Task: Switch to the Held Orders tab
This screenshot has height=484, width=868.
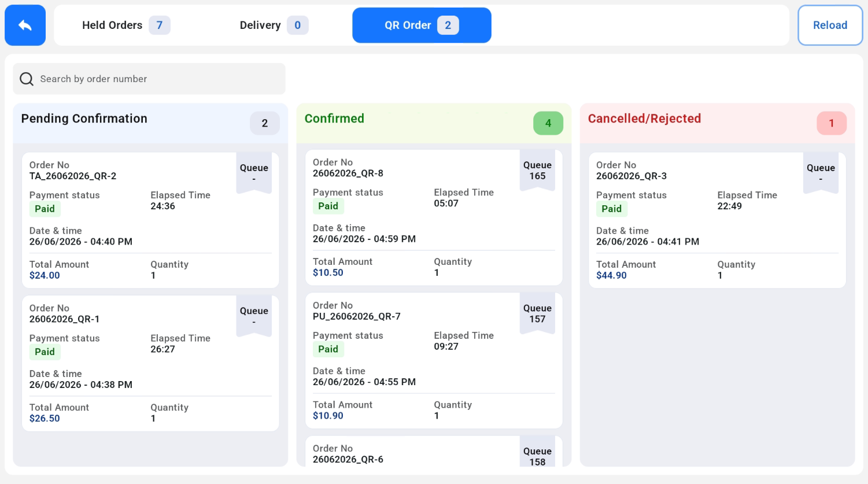Action: point(125,25)
